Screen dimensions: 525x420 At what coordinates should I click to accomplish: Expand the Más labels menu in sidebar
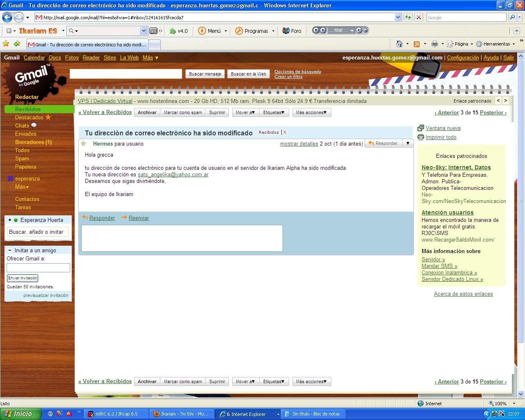pos(22,187)
